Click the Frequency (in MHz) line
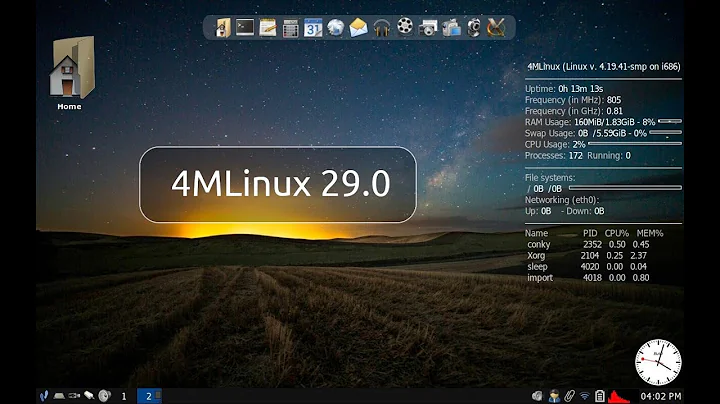 point(573,100)
